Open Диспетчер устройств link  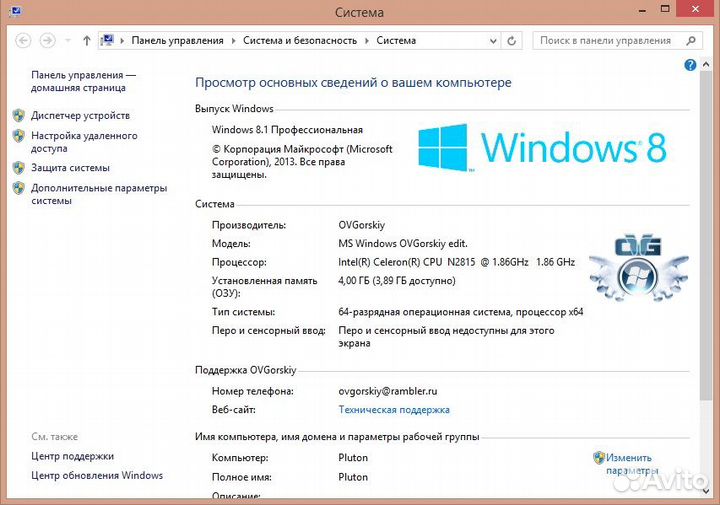(80, 116)
